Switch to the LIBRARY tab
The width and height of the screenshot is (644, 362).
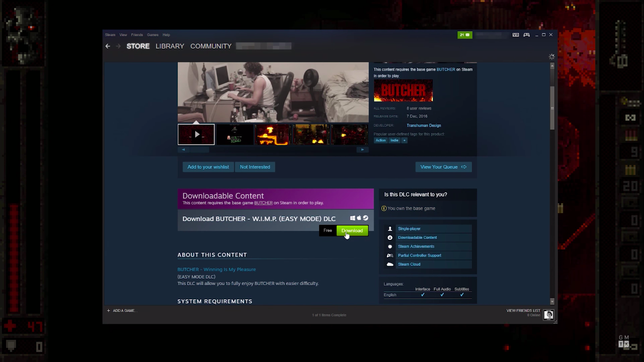click(x=170, y=46)
